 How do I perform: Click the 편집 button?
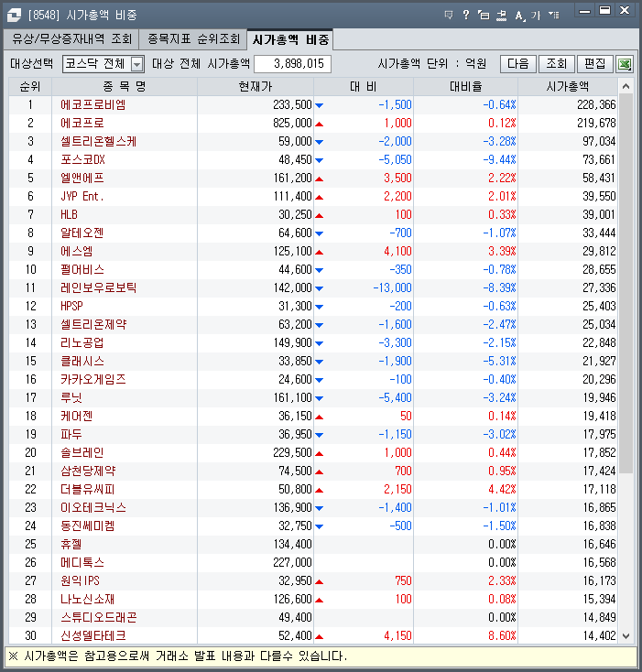(x=595, y=64)
